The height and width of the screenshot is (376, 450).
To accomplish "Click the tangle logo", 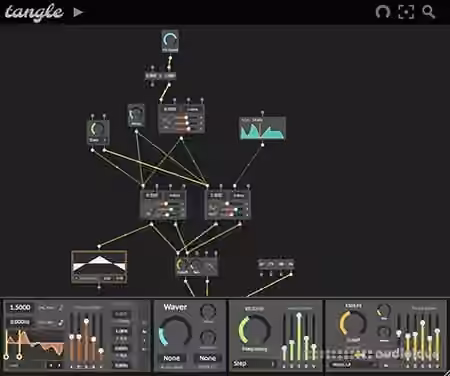I will tap(34, 13).
